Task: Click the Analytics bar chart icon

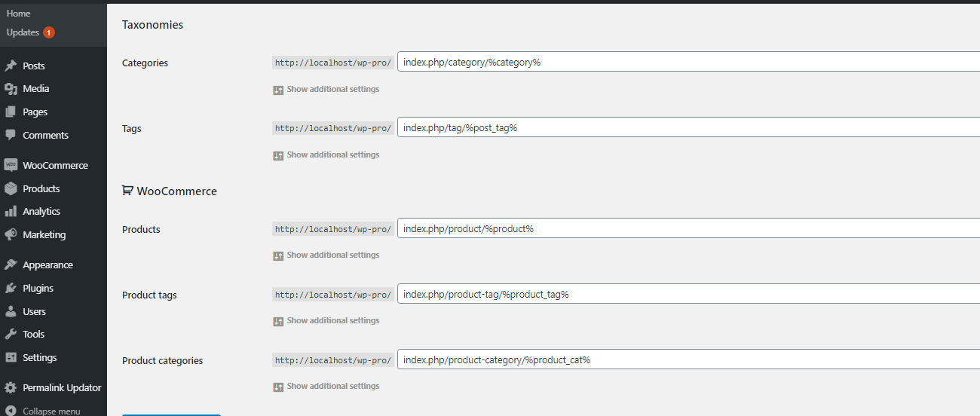Action: point(11,212)
